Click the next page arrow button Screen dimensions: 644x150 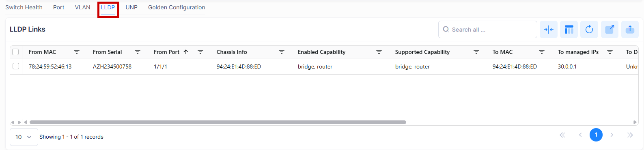612,135
